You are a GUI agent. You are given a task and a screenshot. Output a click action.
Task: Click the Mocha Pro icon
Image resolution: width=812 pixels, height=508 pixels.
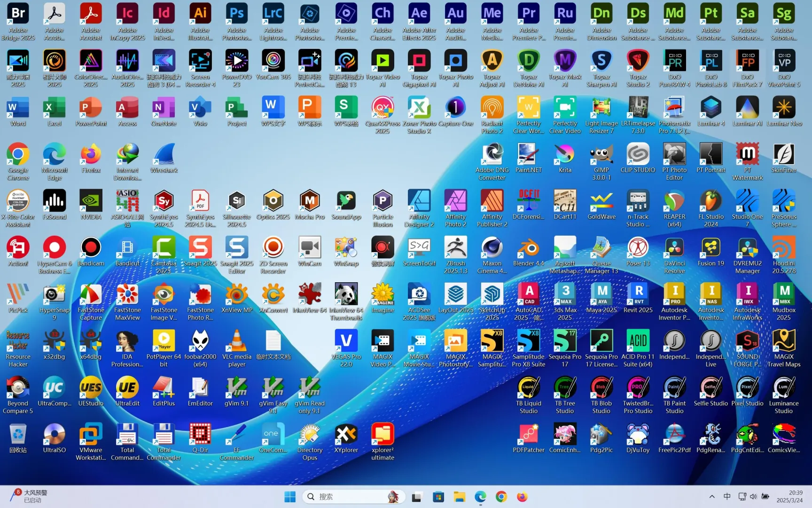click(310, 205)
